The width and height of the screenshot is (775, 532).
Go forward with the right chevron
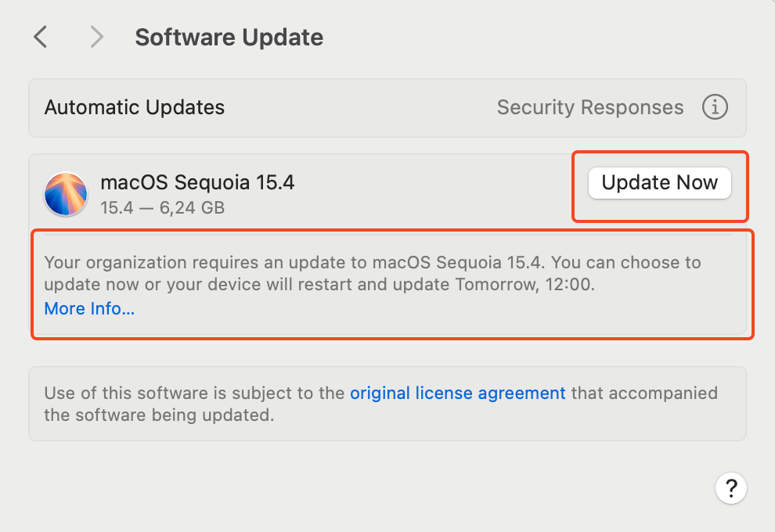[96, 37]
